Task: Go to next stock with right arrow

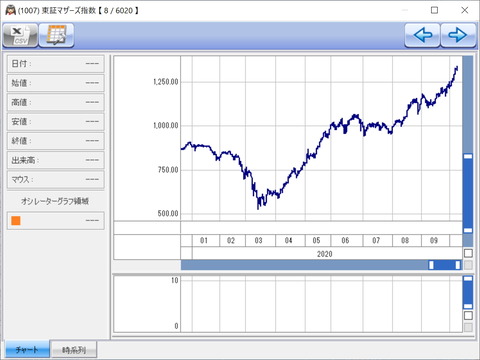Action: point(458,35)
